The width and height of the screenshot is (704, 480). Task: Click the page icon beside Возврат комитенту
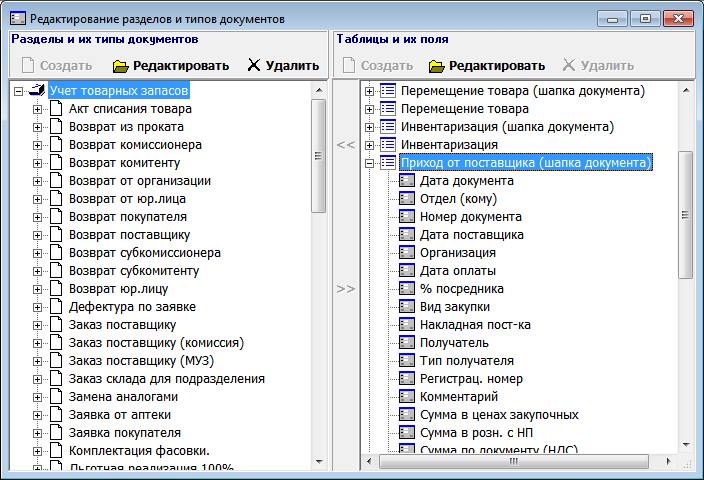click(x=56, y=163)
